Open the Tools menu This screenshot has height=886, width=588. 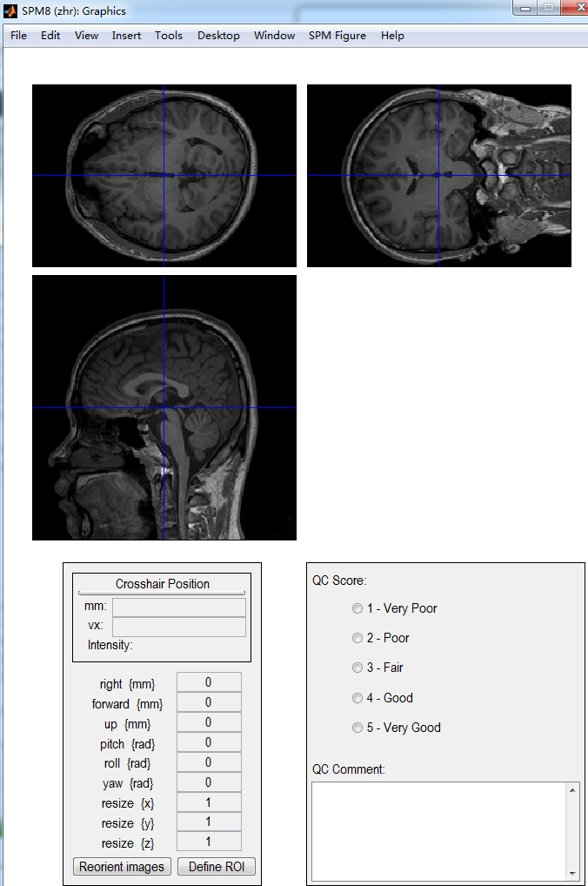[169, 36]
